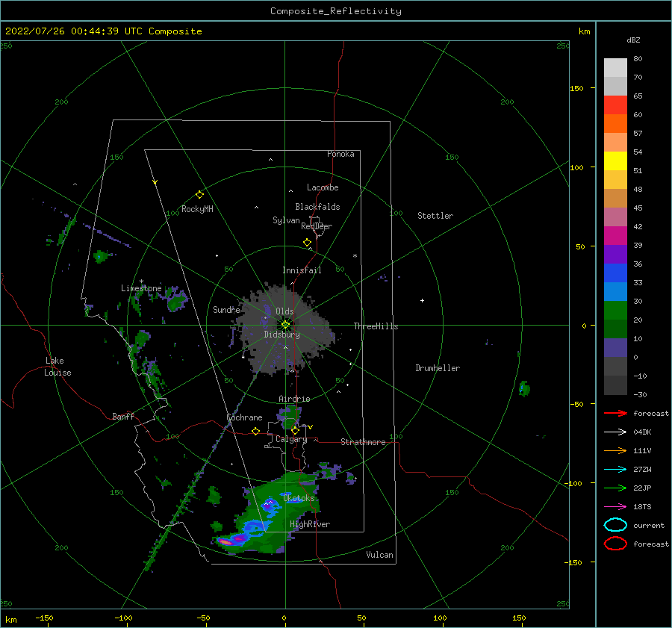Click the cyan current ellipse icon
This screenshot has height=628, width=672.
615,525
